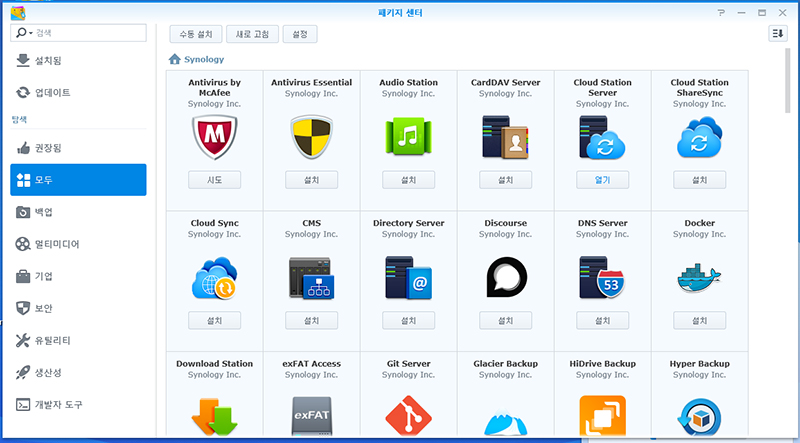Viewport: 800px width, 443px height.
Task: Click the help question mark icon
Action: [x=721, y=13]
